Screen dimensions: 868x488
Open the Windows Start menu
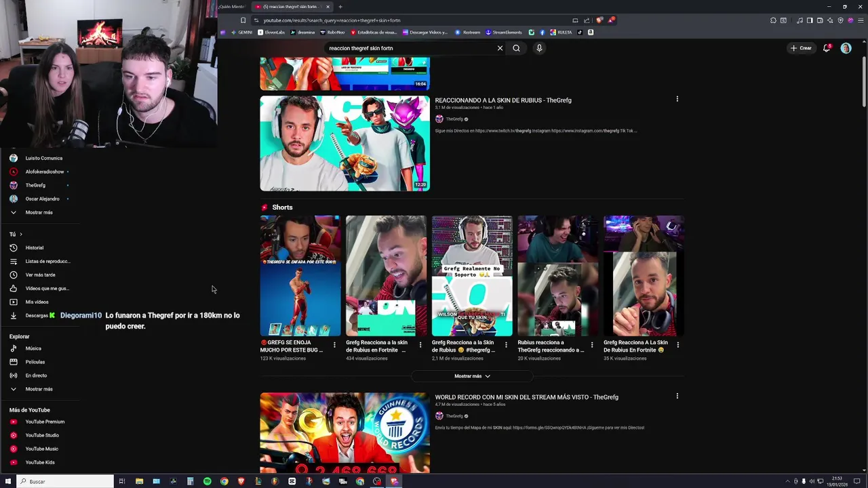click(8, 481)
